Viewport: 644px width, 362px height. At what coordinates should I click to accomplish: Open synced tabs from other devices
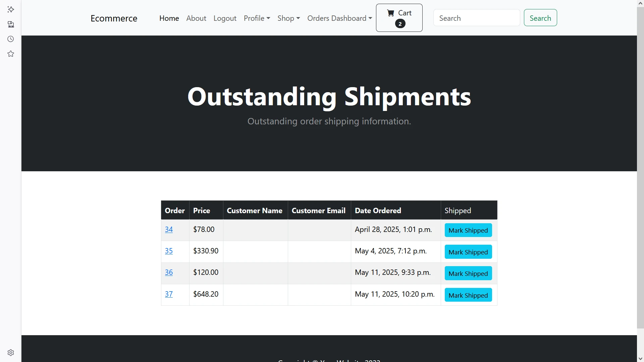pos(11,24)
